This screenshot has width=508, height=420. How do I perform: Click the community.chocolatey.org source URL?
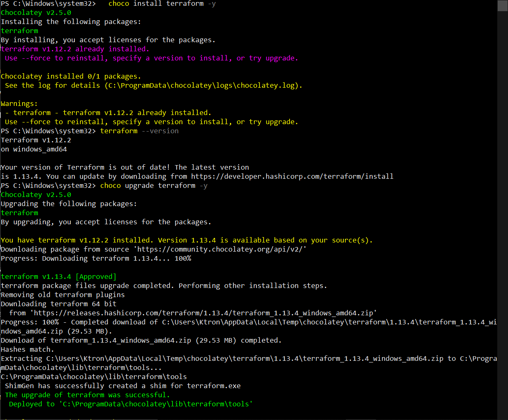pyautogui.click(x=221, y=249)
